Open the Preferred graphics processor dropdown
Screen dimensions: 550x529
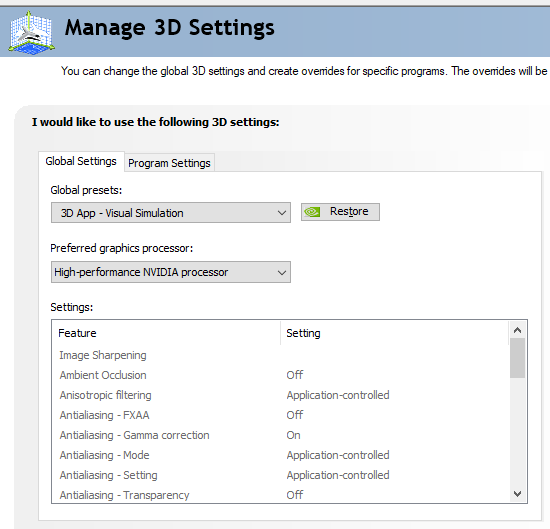click(x=171, y=272)
